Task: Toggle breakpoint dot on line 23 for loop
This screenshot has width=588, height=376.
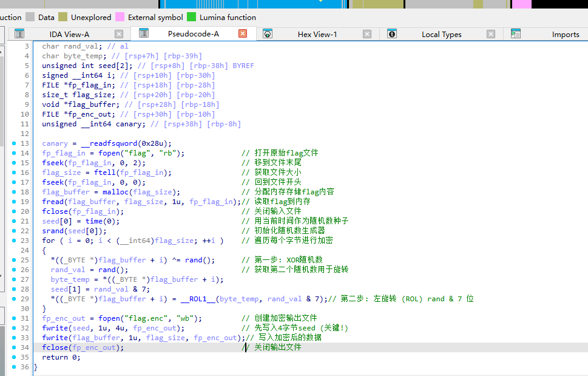Action: 15,241
